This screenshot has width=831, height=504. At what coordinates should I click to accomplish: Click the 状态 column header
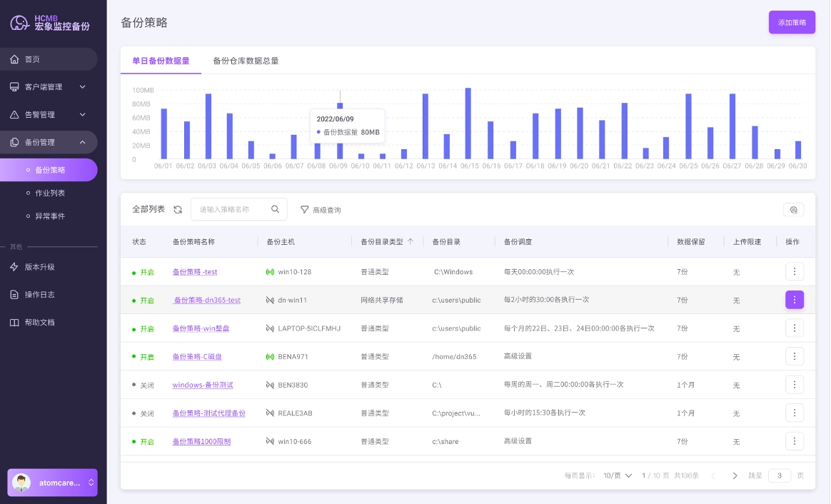pyautogui.click(x=138, y=242)
